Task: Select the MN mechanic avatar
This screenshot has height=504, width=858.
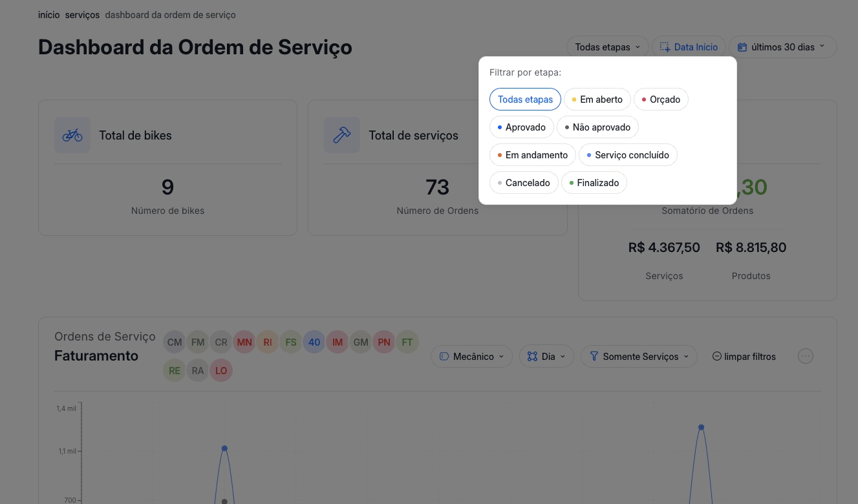Action: coord(244,342)
